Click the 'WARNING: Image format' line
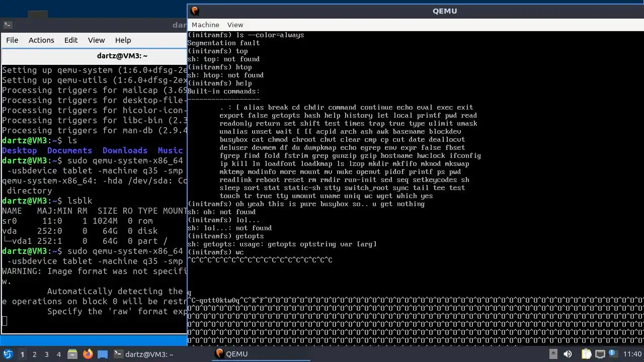Screen dimensions: 644x362 point(94,271)
